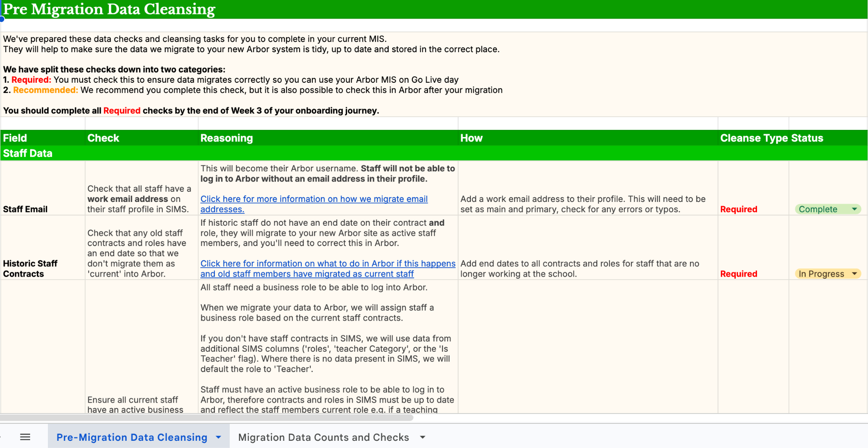This screenshot has width=868, height=448.
Task: Select the Reasoning column header cell
Action: 327,138
